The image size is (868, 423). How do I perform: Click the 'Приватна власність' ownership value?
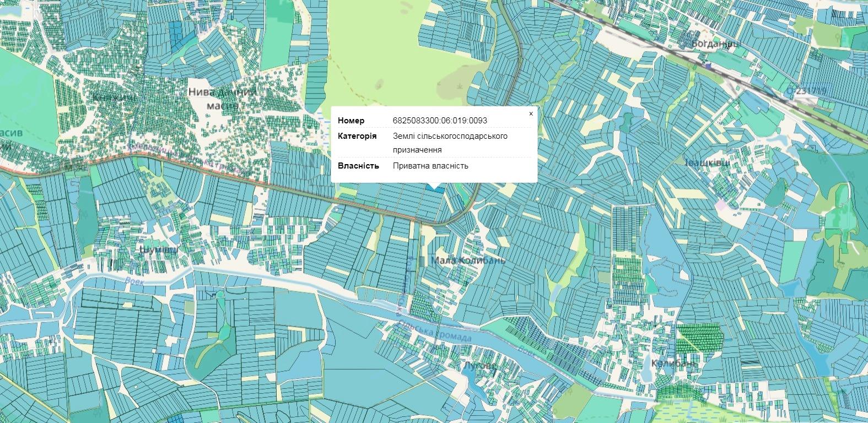point(430,166)
